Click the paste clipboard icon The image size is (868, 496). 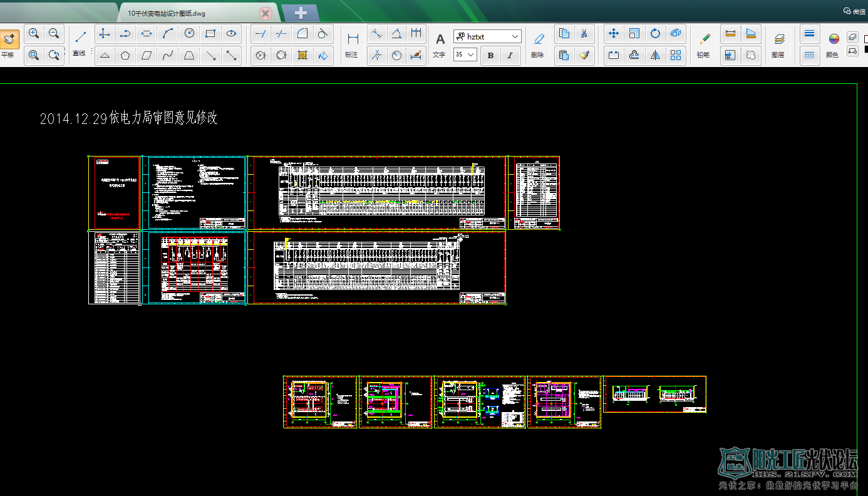pos(564,55)
